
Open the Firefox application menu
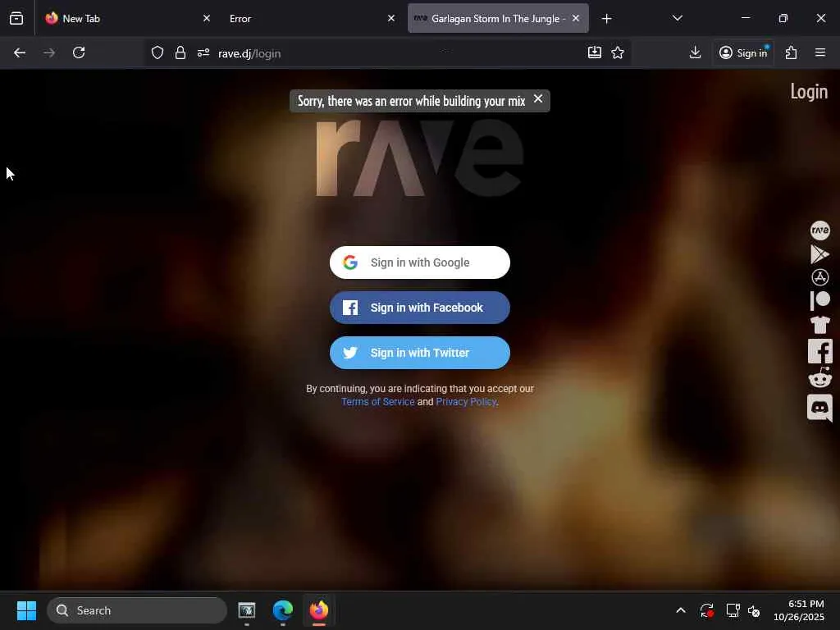coord(820,52)
